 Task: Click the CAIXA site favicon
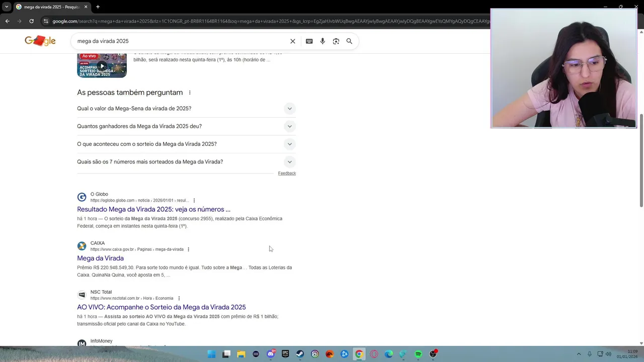[82, 246]
